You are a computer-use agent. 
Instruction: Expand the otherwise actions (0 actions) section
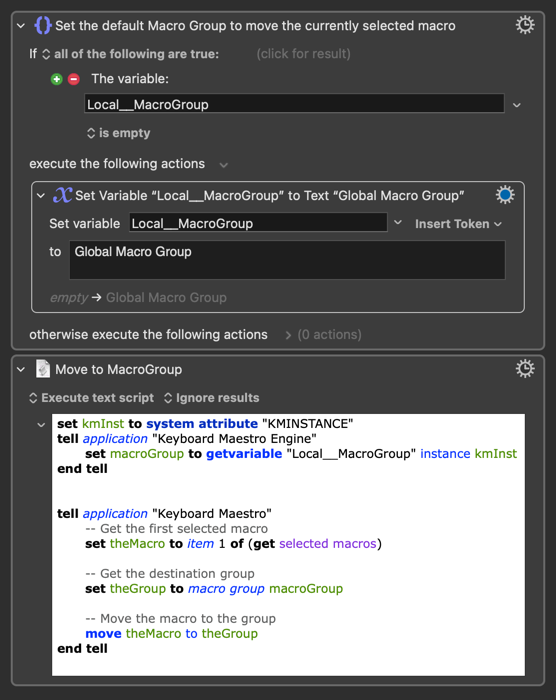(x=288, y=335)
